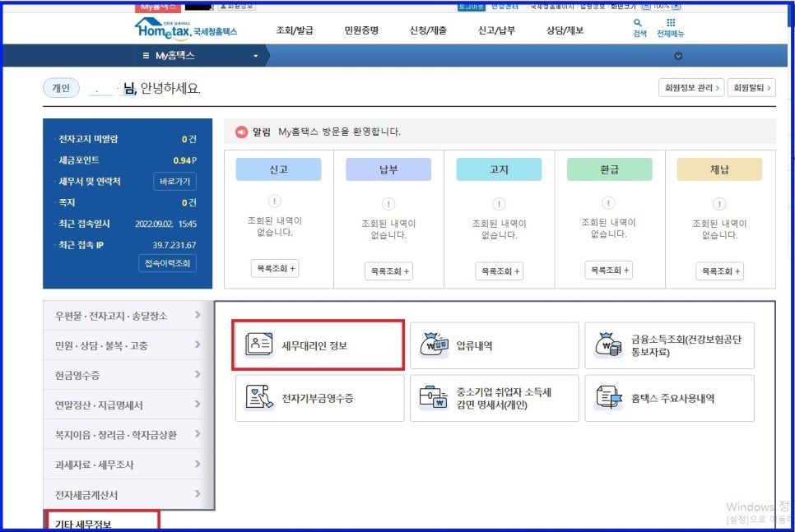Image resolution: width=795 pixels, height=532 pixels.
Task: Open the 전체메뉴 grid icon
Action: coord(670,23)
